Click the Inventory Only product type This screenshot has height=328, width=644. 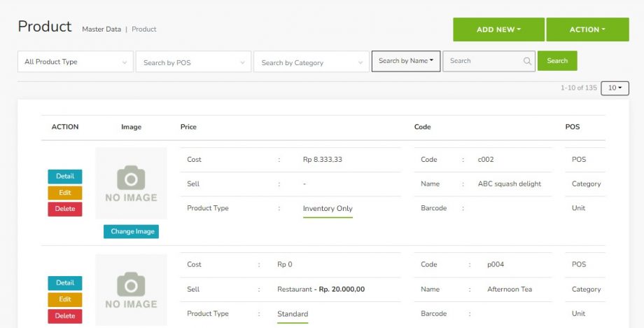coord(328,208)
